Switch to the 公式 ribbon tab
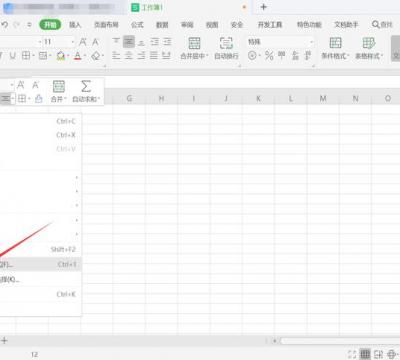The width and height of the screenshot is (400, 360). click(137, 25)
